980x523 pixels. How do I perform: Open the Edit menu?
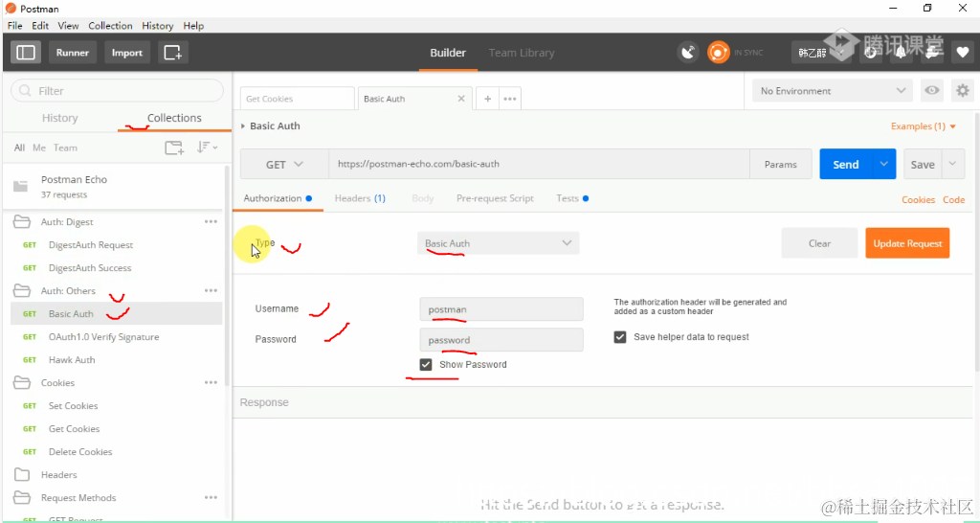click(40, 26)
